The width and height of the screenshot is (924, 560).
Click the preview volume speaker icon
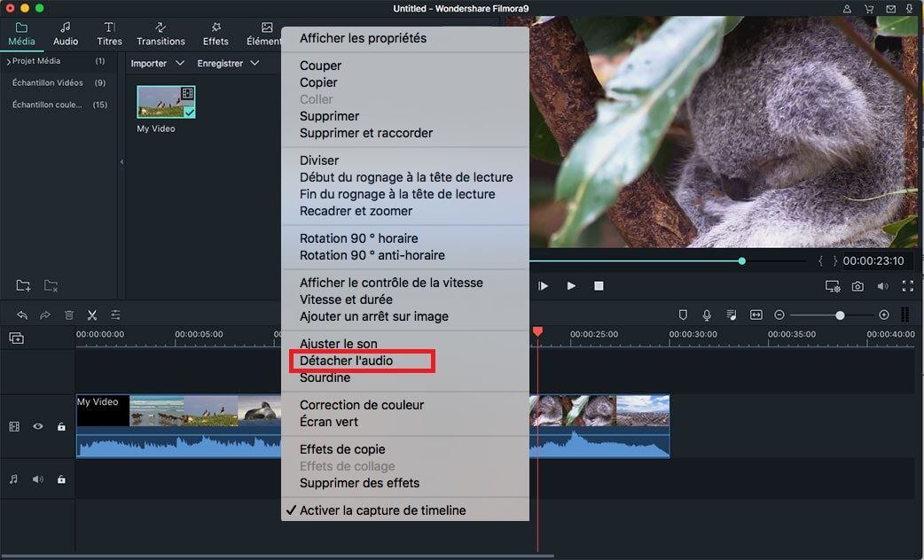pyautogui.click(x=882, y=286)
